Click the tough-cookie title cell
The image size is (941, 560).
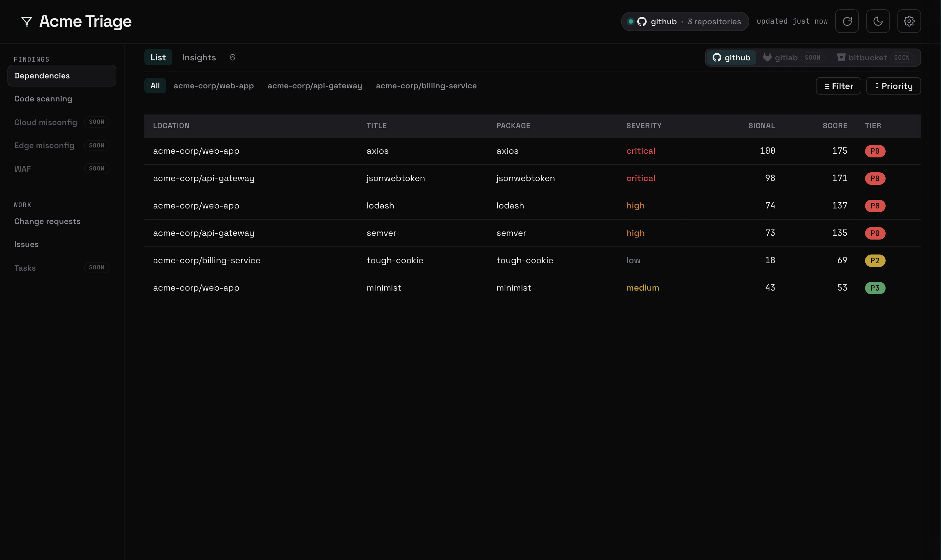[x=395, y=260]
